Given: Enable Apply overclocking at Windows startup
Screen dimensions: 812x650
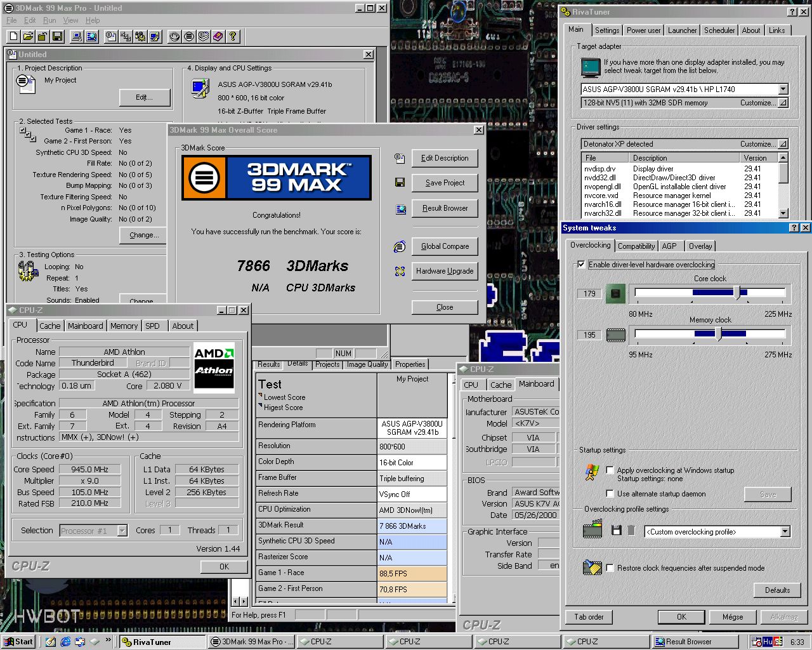Looking at the screenshot, I should 610,470.
